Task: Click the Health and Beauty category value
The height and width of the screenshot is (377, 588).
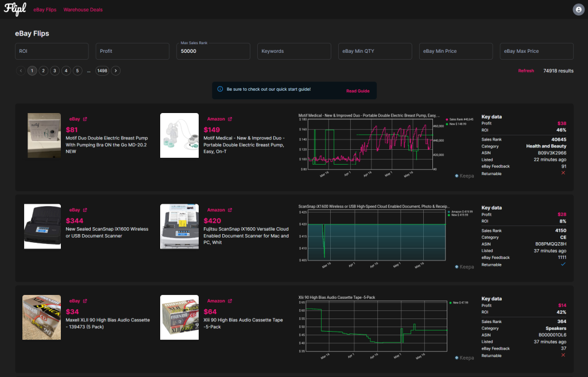Action: tap(546, 146)
